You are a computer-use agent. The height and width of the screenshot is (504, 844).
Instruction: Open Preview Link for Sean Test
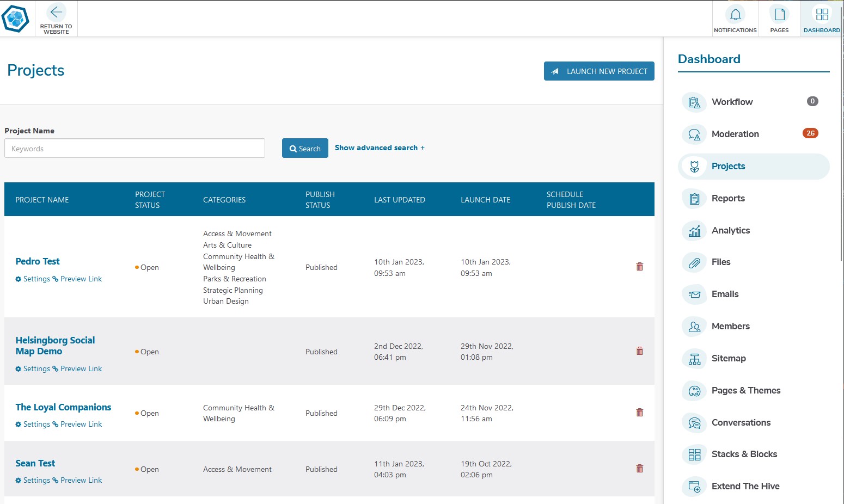[x=77, y=480]
